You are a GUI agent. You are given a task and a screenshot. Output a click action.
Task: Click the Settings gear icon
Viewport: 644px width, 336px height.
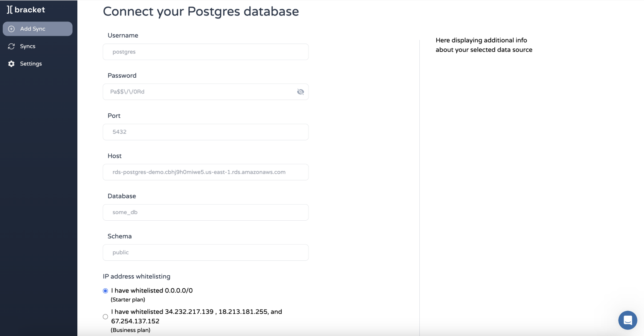coord(12,64)
